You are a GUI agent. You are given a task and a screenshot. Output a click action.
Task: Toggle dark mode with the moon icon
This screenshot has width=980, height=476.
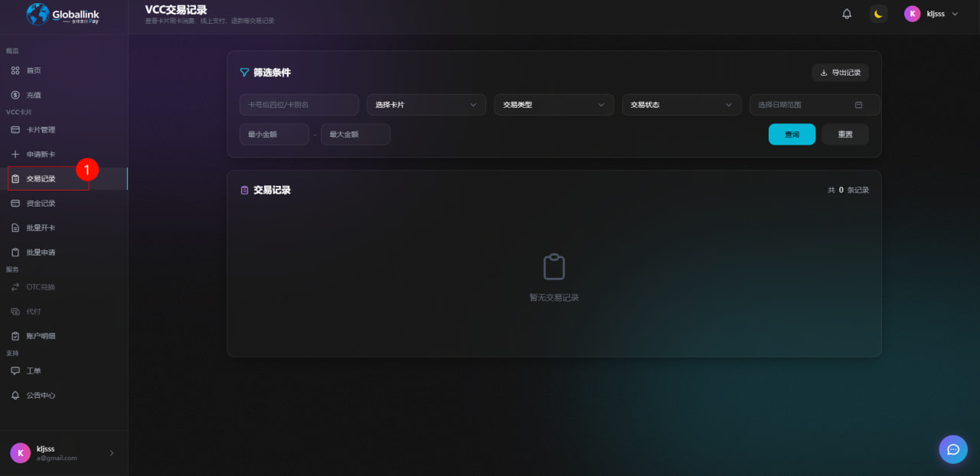coord(878,13)
